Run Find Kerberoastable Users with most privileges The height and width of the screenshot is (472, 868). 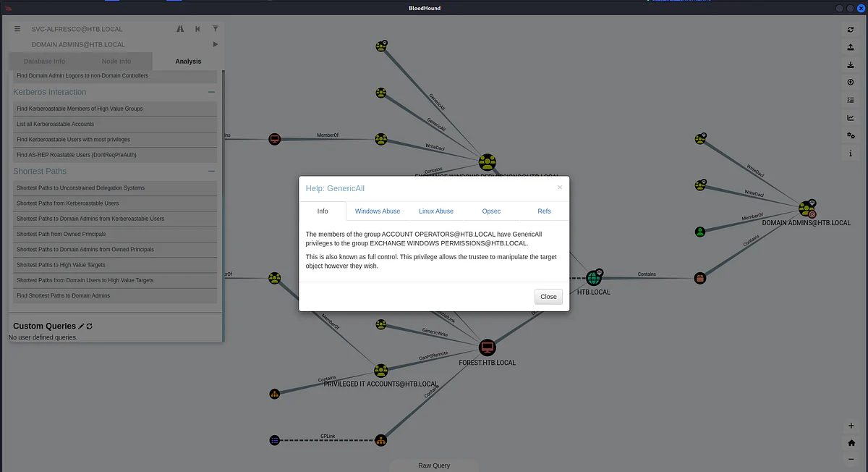115,139
